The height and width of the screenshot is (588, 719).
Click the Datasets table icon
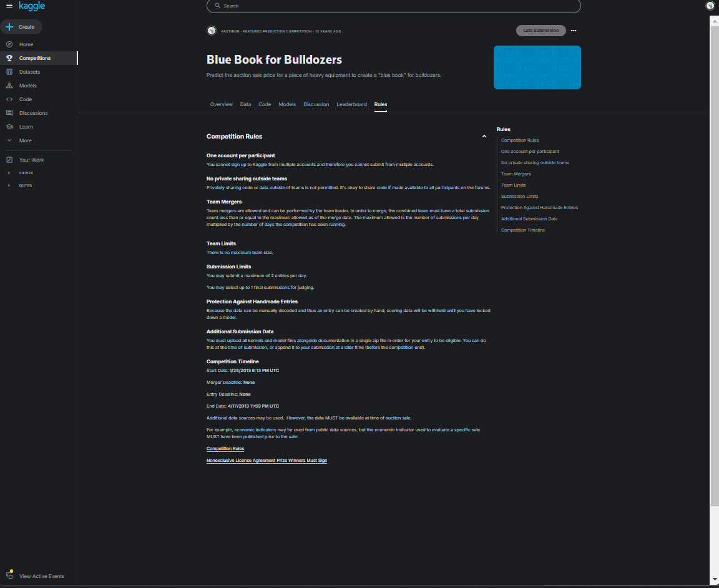(x=9, y=72)
